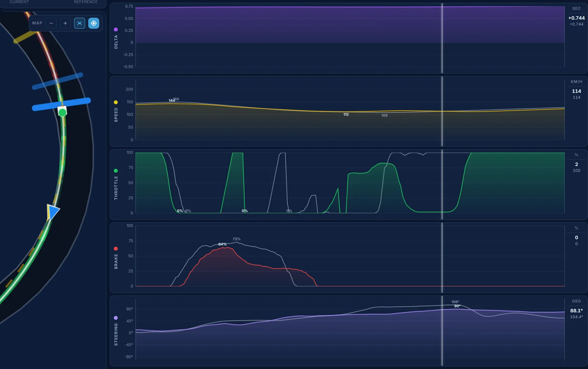Click the THROTTLE chart axis label
Image resolution: width=588 pixels, height=369 pixels.
[116, 188]
